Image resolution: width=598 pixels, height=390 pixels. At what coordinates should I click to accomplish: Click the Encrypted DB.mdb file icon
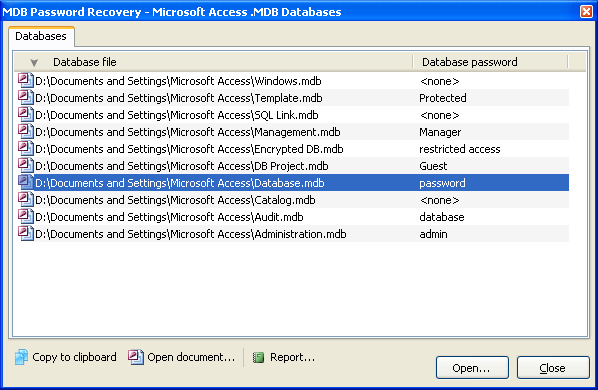pyautogui.click(x=26, y=149)
